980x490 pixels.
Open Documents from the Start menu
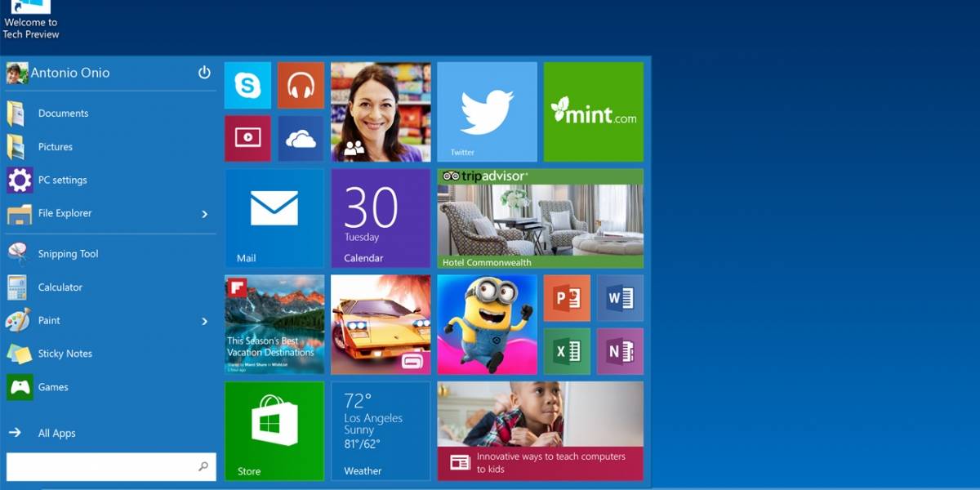coord(111,114)
